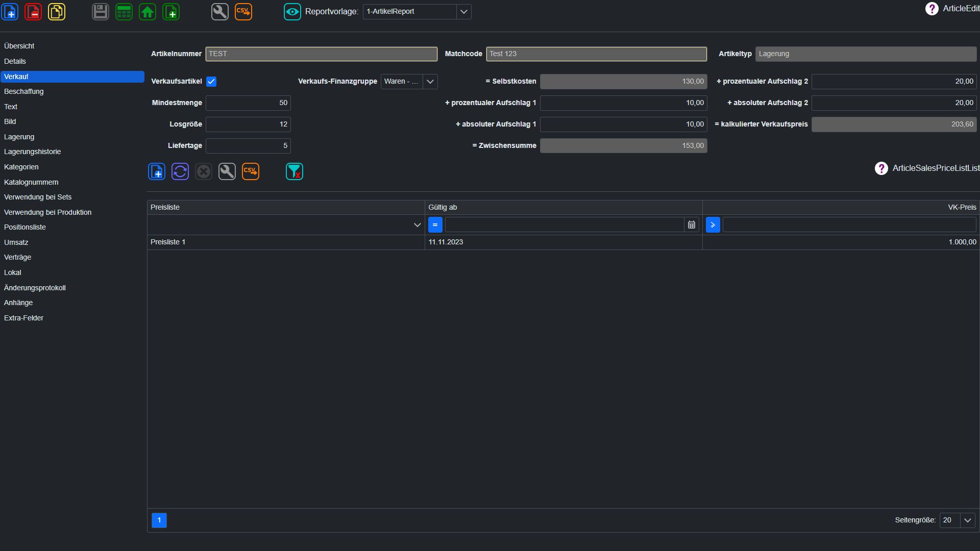Refresh the sales price list
Screen dimensions: 980x551
(180, 171)
